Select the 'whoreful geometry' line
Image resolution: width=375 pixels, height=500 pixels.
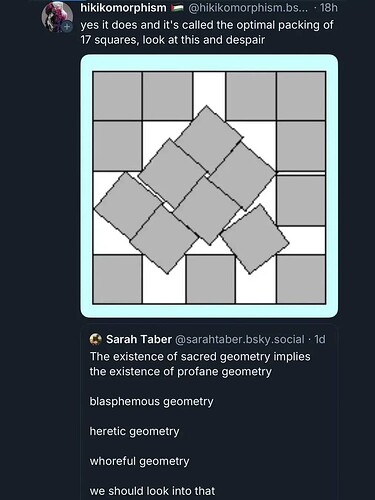(139, 462)
